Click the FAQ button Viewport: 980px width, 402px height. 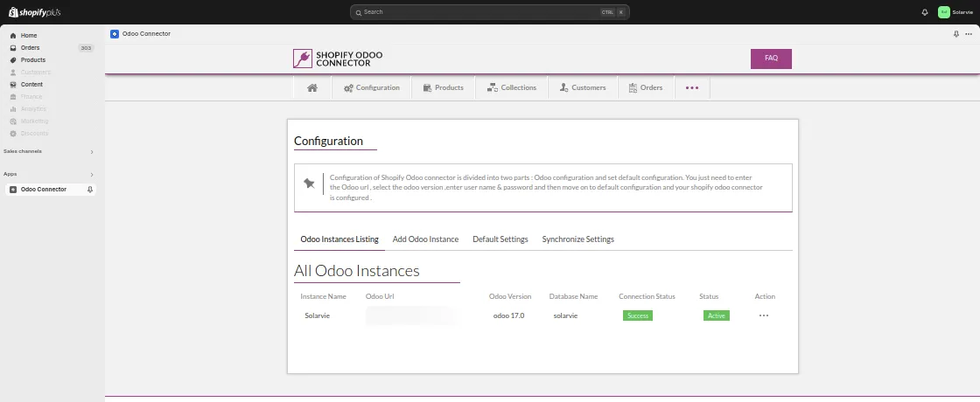[x=771, y=59]
